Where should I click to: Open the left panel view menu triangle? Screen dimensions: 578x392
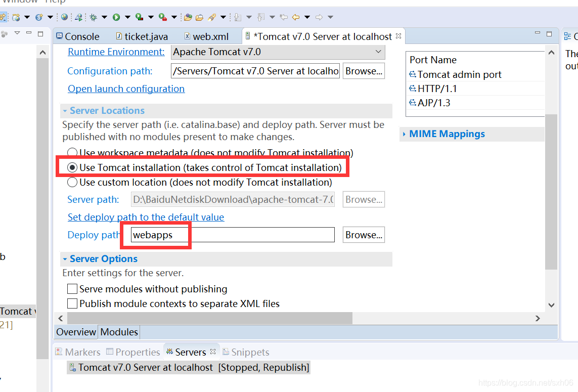(17, 33)
